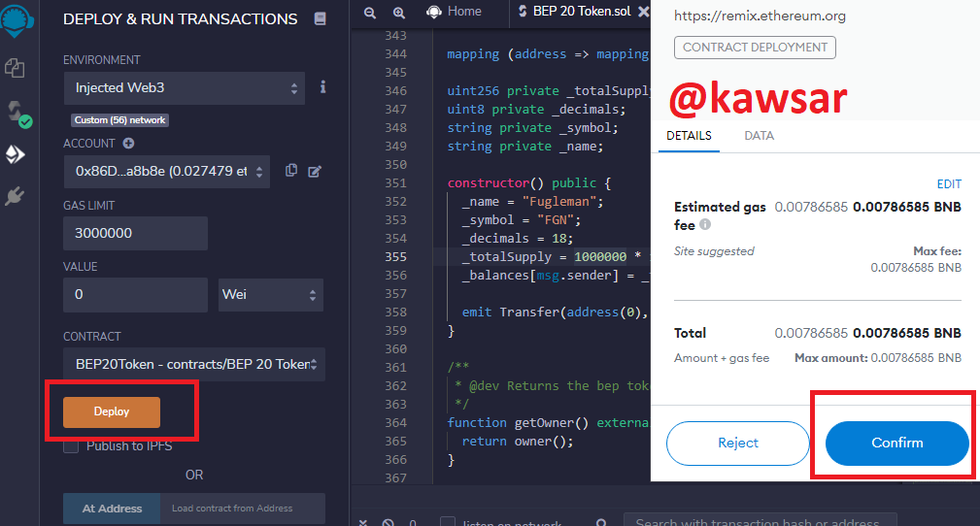Click code line _symbol = "FGN"
Screen dimensions: 980x526
522,220
